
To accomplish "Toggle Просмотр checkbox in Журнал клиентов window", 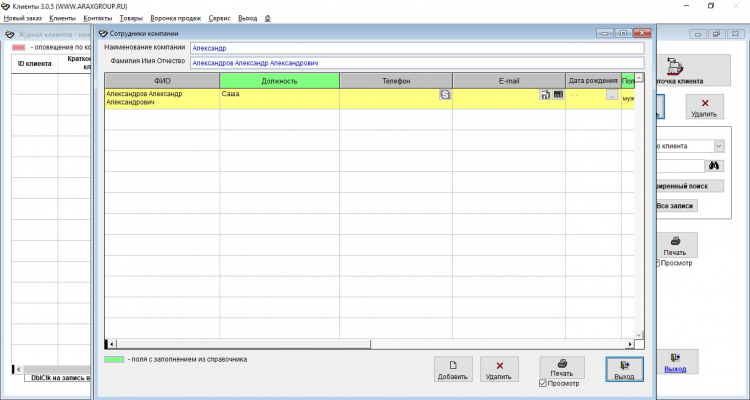I will [x=658, y=263].
